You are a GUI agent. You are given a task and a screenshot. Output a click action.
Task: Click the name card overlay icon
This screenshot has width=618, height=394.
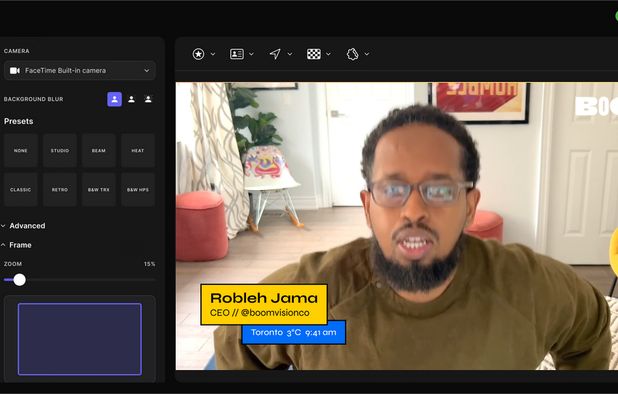(x=237, y=54)
